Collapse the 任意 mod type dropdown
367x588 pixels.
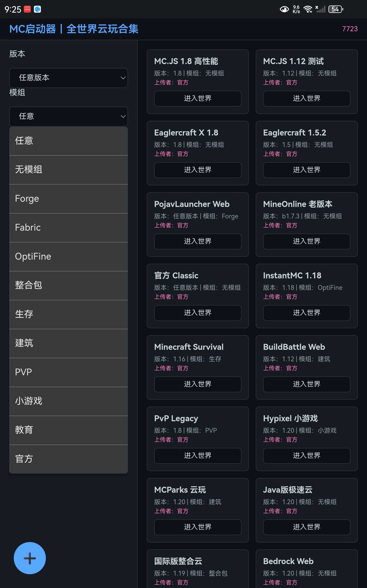click(68, 116)
